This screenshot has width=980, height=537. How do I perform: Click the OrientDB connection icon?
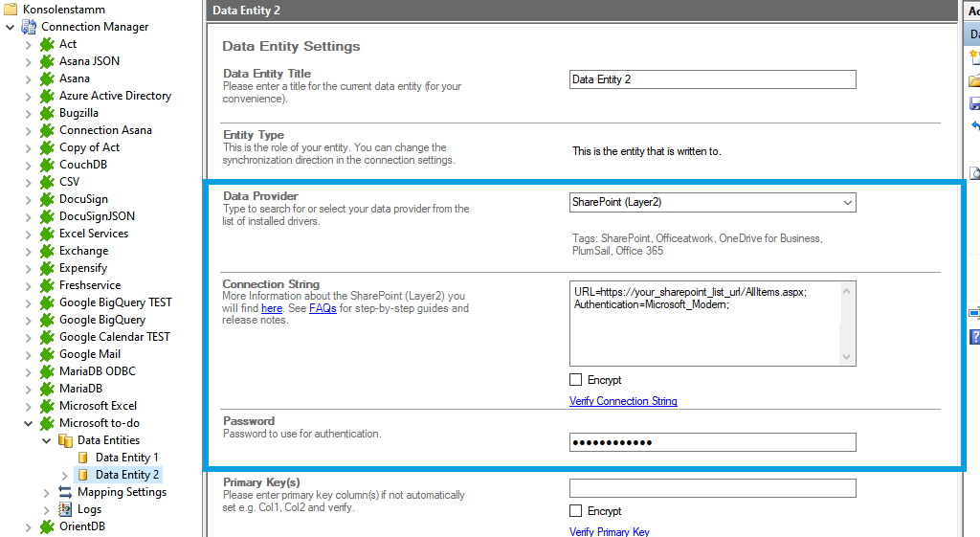point(47,527)
